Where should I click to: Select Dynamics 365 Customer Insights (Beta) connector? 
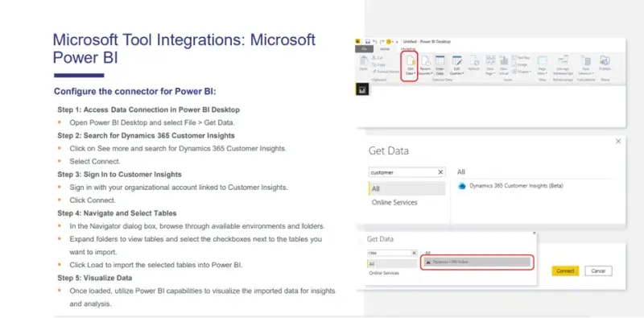516,186
